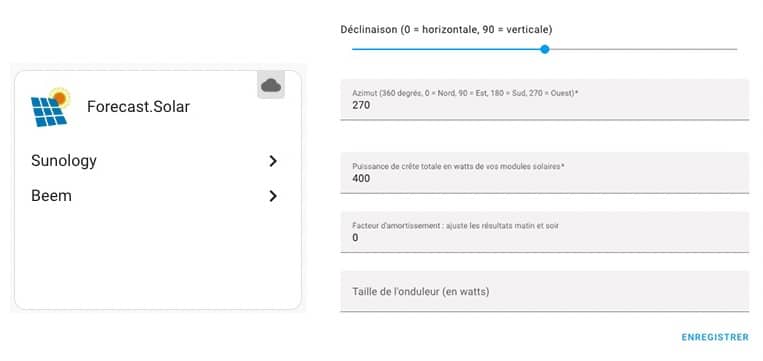The image size is (763, 361).
Task: Focus the Taille de l'onduleur field
Action: 545,291
